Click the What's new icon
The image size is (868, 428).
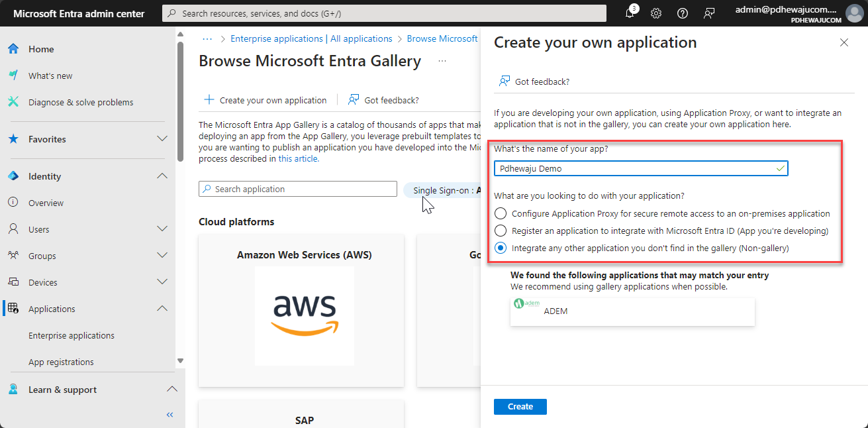pyautogui.click(x=13, y=76)
